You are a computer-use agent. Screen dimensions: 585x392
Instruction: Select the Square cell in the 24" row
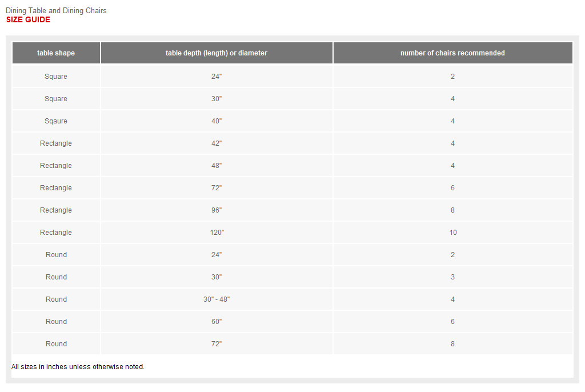[56, 77]
